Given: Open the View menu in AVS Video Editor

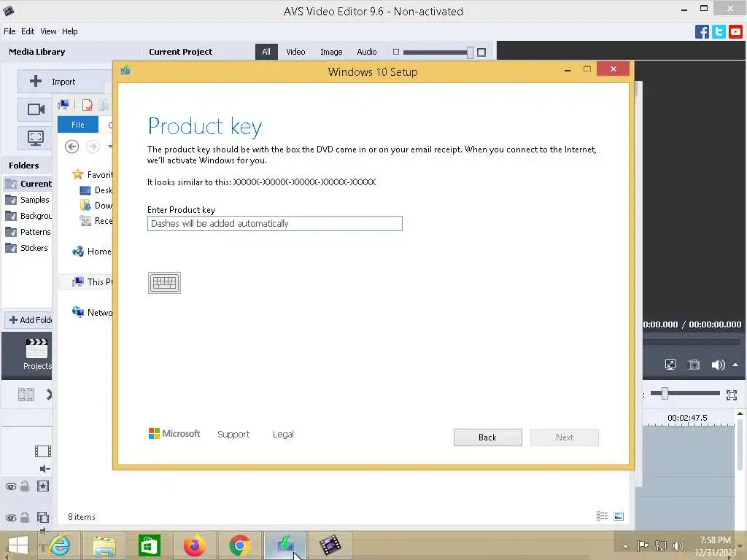Looking at the screenshot, I should pos(48,31).
